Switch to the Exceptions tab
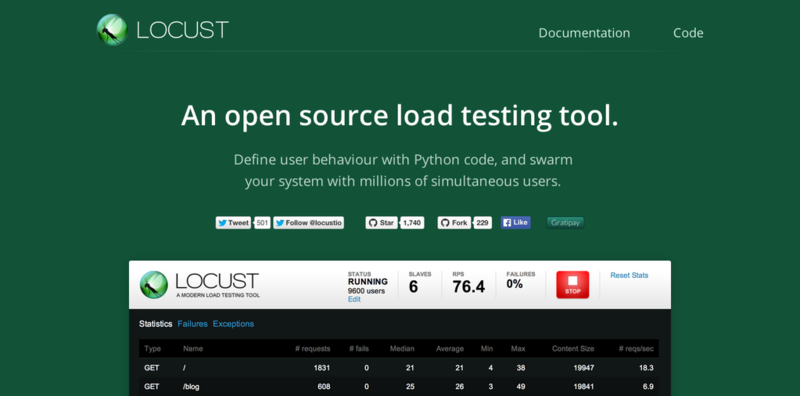 point(233,324)
